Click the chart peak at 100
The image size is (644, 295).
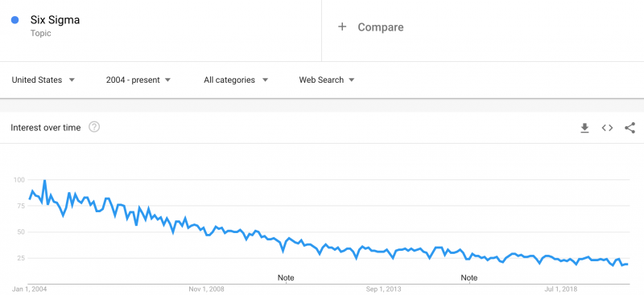pos(44,180)
